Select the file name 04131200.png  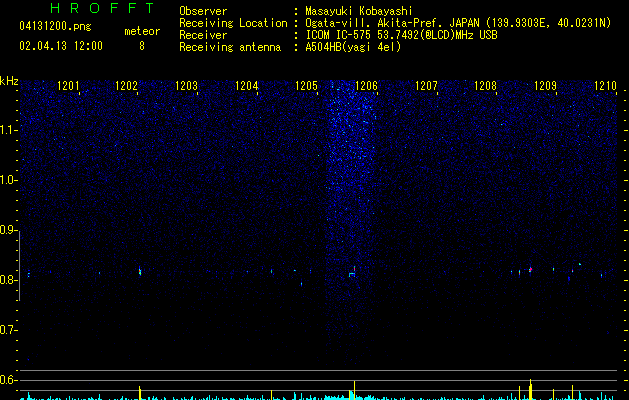click(x=55, y=27)
